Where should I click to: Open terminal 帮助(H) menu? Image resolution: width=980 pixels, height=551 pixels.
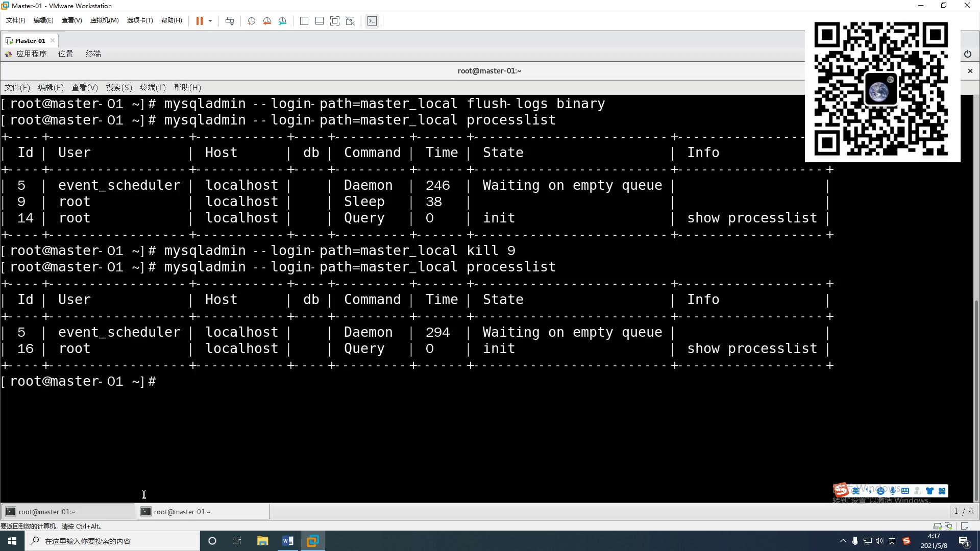pos(187,87)
